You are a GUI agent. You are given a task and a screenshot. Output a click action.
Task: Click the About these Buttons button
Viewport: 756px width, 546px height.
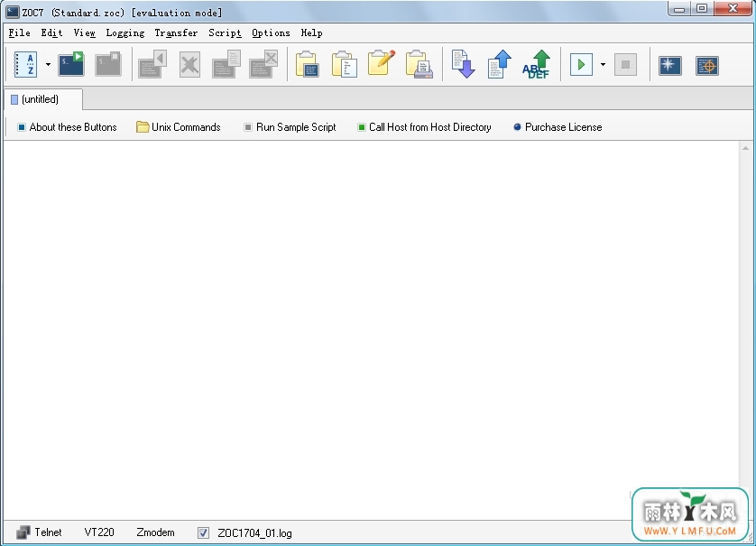[67, 127]
